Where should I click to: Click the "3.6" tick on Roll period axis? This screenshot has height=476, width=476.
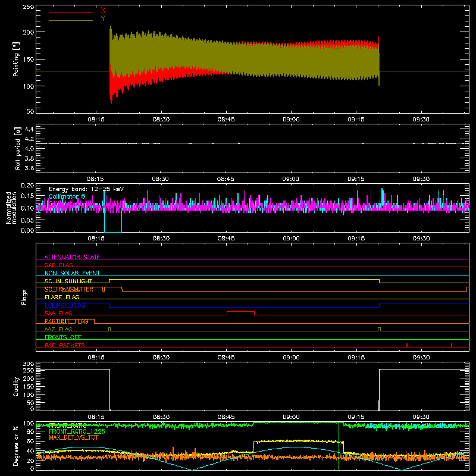(x=29, y=168)
